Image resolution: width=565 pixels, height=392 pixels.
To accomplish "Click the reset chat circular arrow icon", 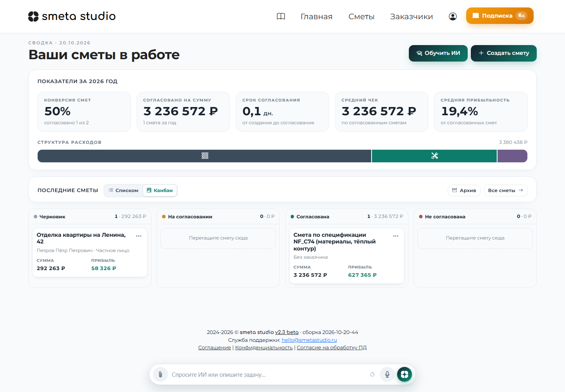I will [x=372, y=375].
